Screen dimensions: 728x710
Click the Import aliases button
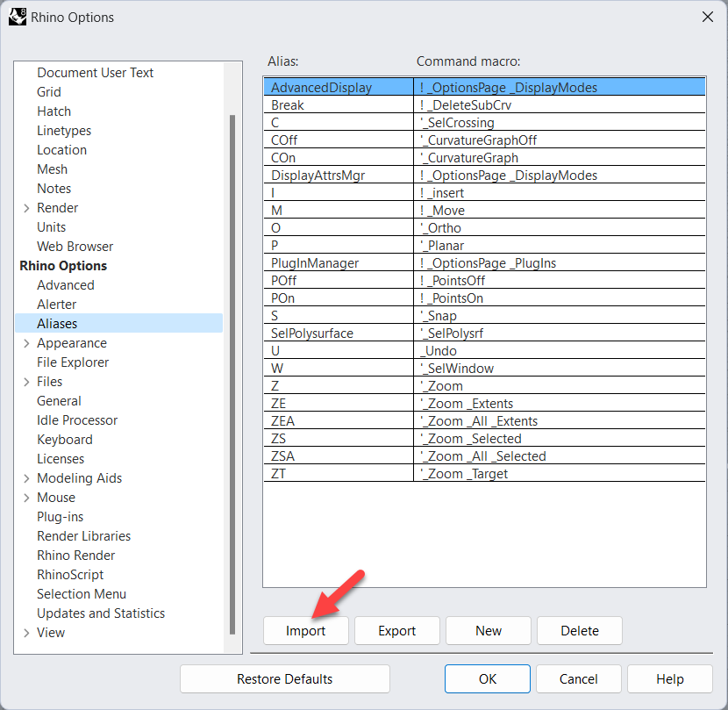tap(305, 630)
